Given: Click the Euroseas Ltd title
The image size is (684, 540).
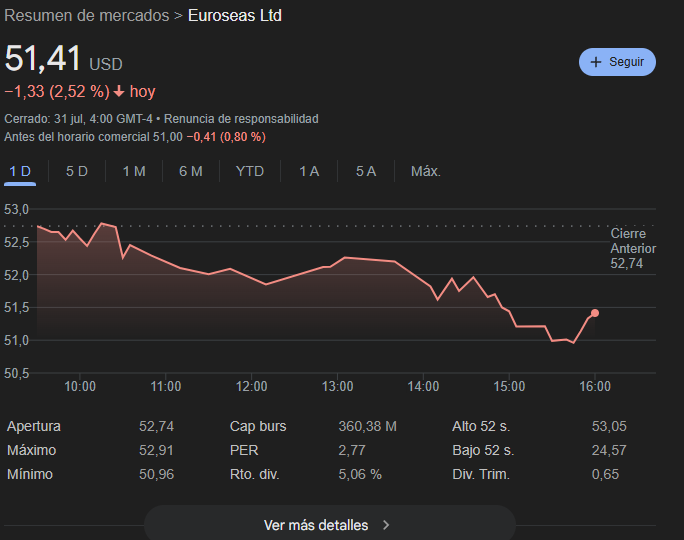Looking at the screenshot, I should click(x=235, y=16).
